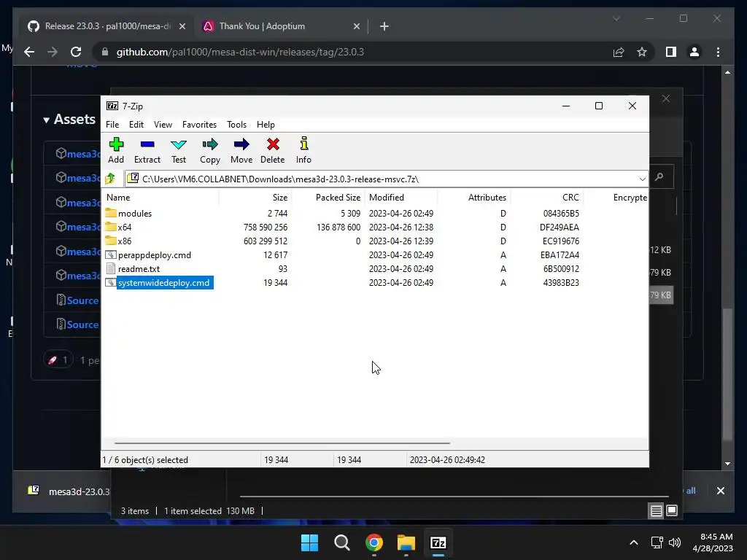Open Chrome side panel icon
The width and height of the screenshot is (747, 560).
[x=671, y=52]
